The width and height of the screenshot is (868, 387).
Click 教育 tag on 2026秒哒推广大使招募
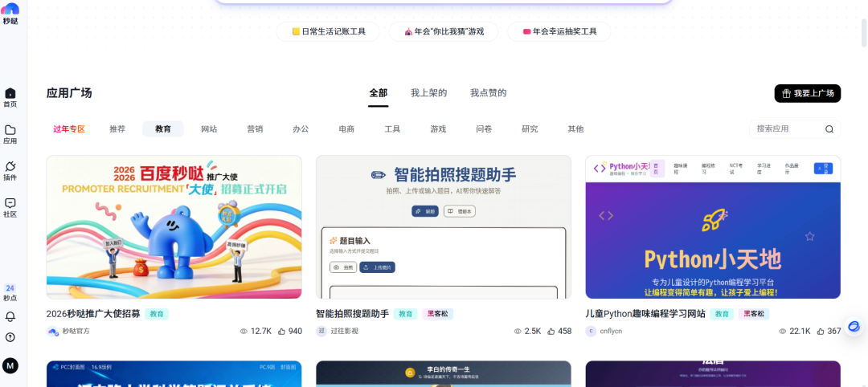tap(157, 314)
